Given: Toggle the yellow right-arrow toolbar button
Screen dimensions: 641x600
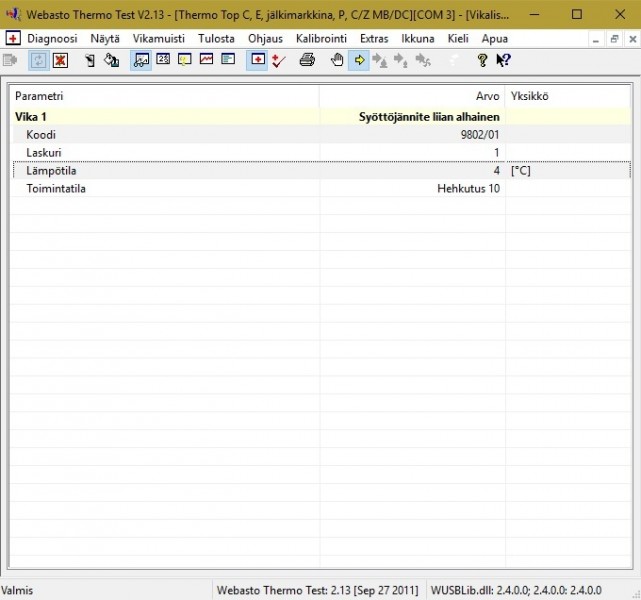Looking at the screenshot, I should [x=359, y=61].
